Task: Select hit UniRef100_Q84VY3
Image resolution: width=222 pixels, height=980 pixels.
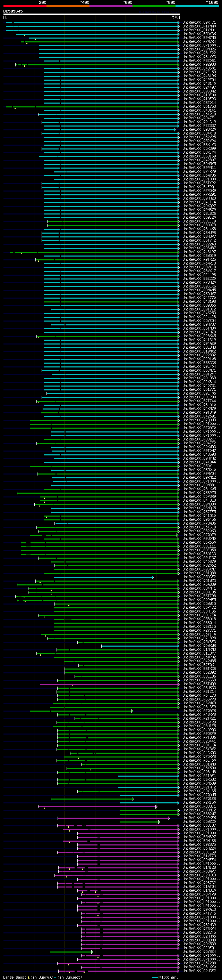Action: click(x=199, y=57)
